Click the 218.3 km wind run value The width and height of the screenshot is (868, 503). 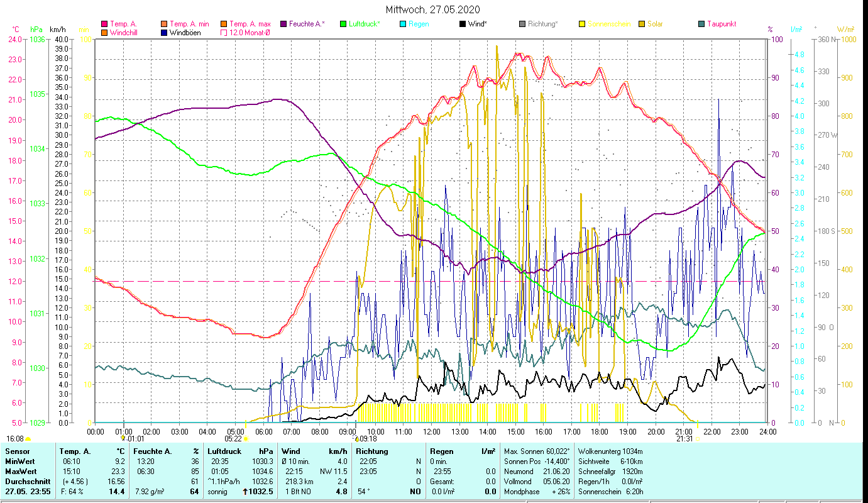(300, 481)
